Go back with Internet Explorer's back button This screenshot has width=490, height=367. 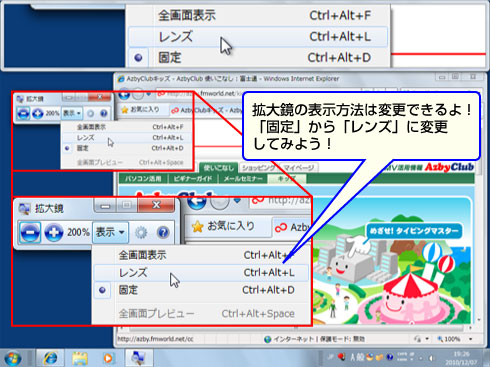tap(124, 95)
